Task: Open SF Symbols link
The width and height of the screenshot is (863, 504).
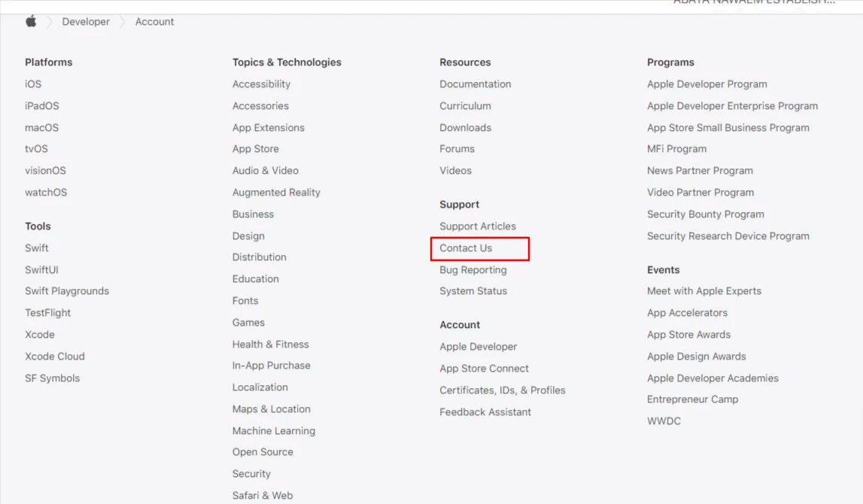Action: click(52, 378)
